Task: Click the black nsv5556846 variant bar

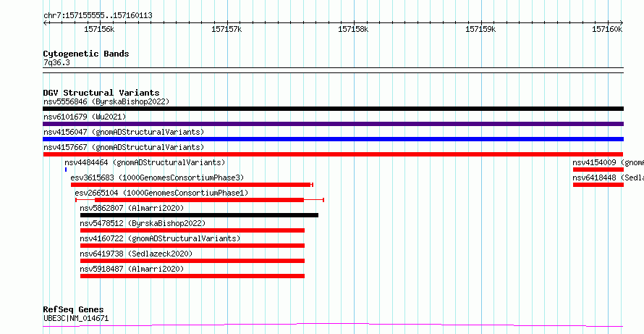Action: [x=333, y=109]
